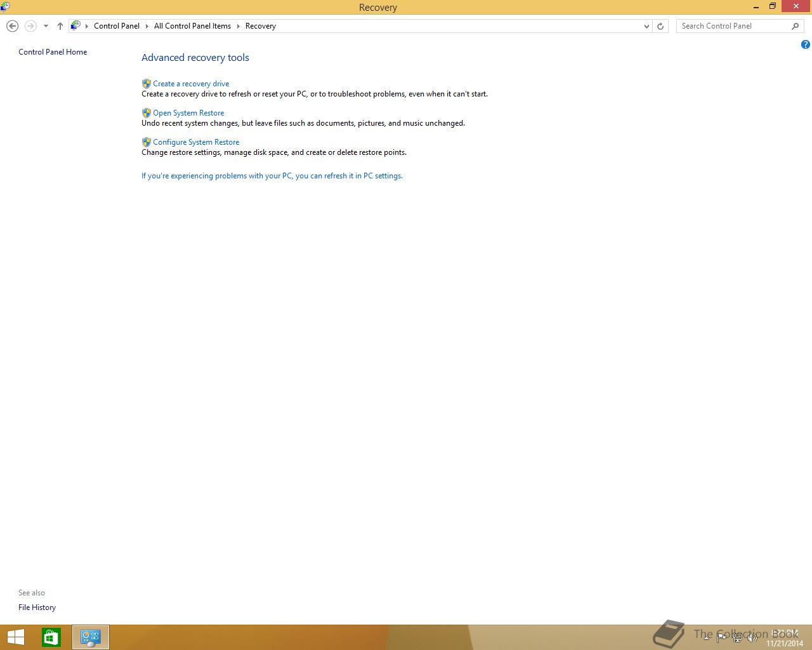Viewport: 812px width, 650px height.
Task: Open Help with the question mark icon
Action: click(805, 44)
